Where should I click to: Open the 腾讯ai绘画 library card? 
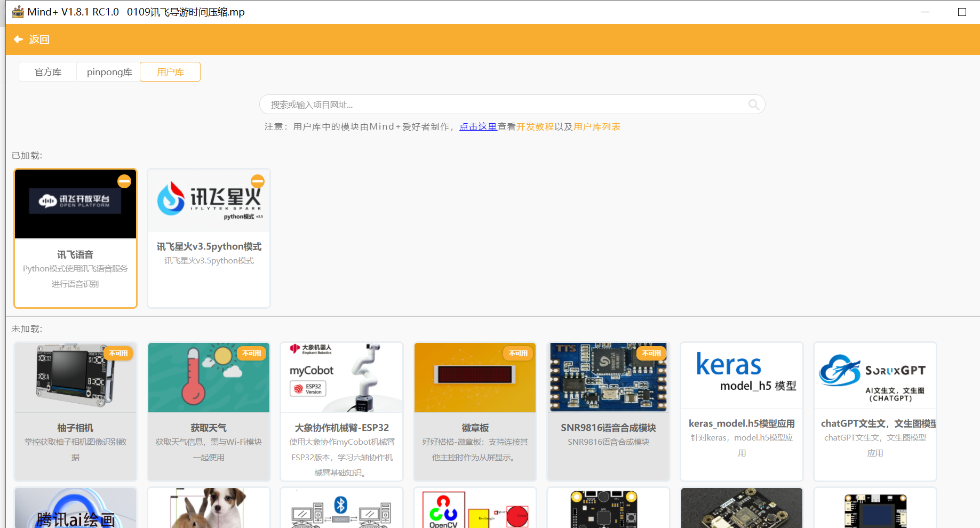tap(75, 508)
